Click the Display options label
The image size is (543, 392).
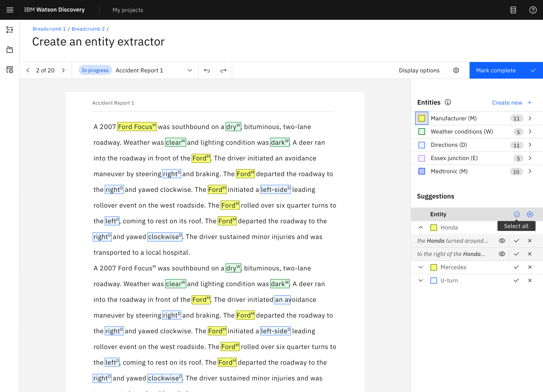point(419,70)
